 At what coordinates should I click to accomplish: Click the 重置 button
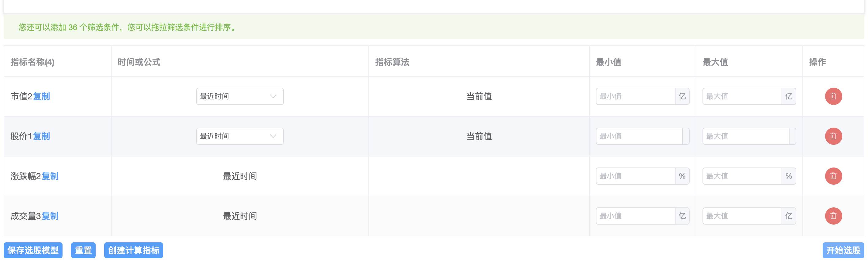[x=83, y=250]
